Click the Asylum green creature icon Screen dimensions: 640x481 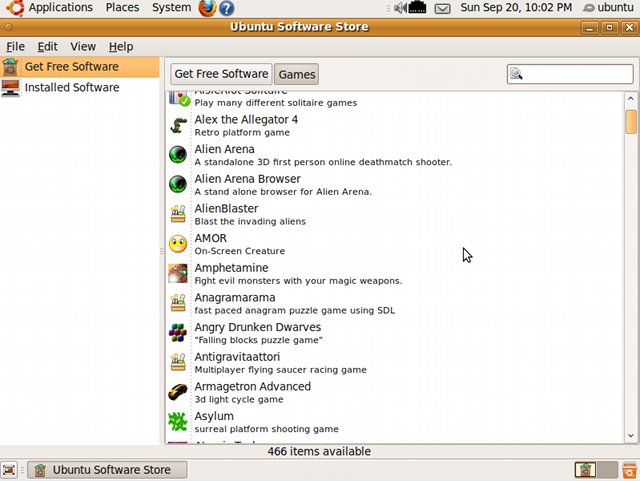pyautogui.click(x=178, y=422)
